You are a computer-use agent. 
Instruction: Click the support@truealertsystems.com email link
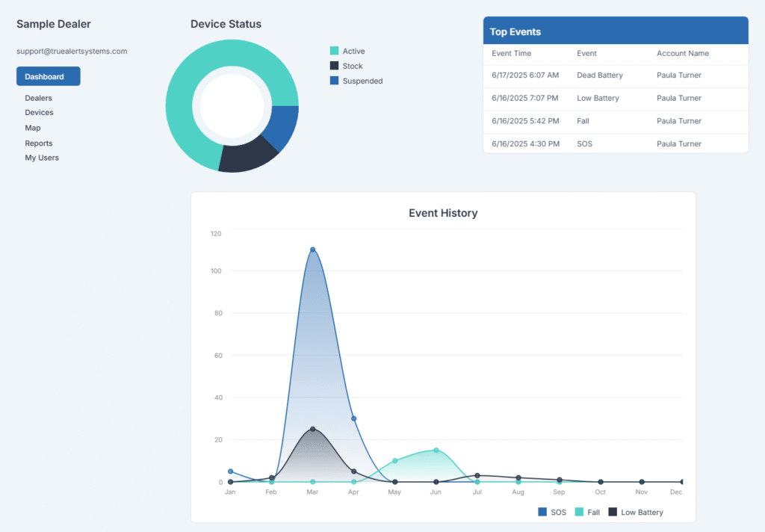72,51
